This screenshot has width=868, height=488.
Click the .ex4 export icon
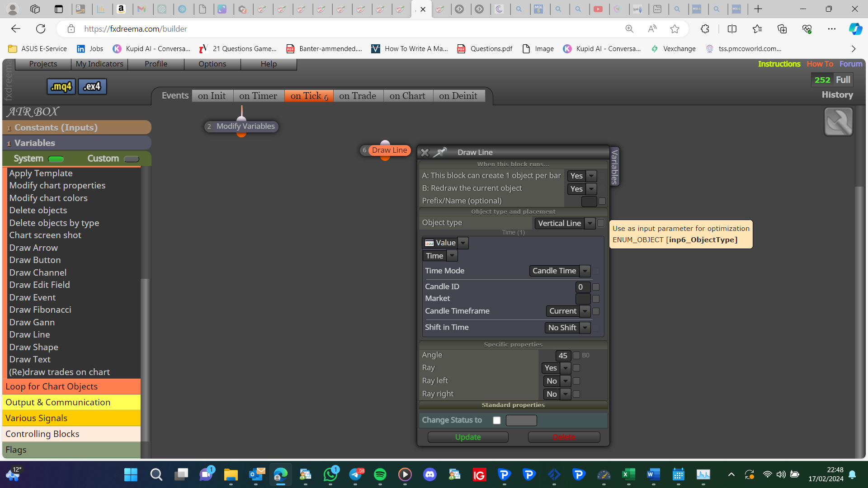click(x=92, y=86)
